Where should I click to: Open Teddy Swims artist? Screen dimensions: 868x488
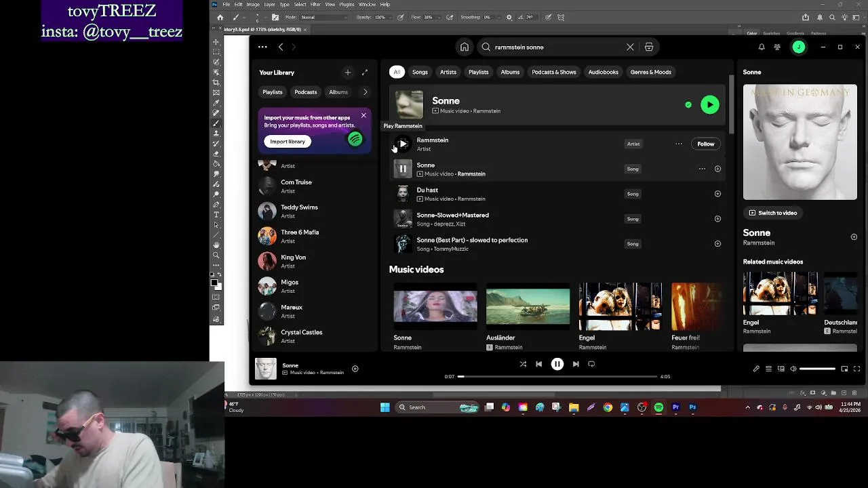314,211
